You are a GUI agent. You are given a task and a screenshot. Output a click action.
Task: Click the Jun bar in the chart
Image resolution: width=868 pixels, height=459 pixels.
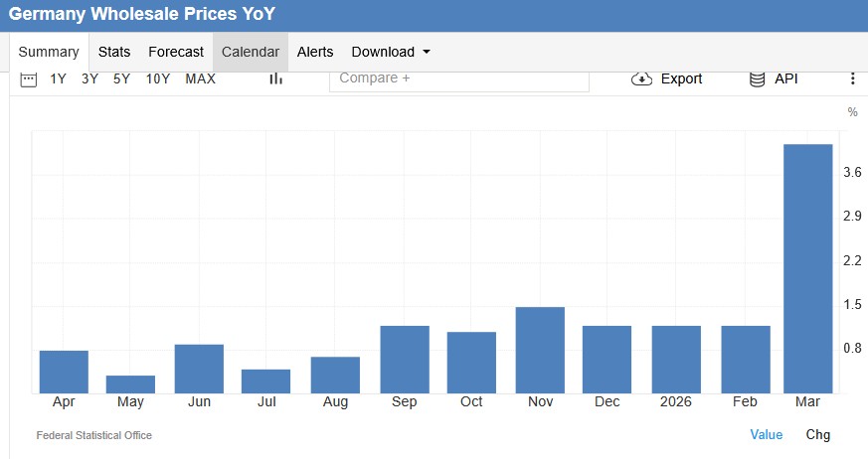199,369
